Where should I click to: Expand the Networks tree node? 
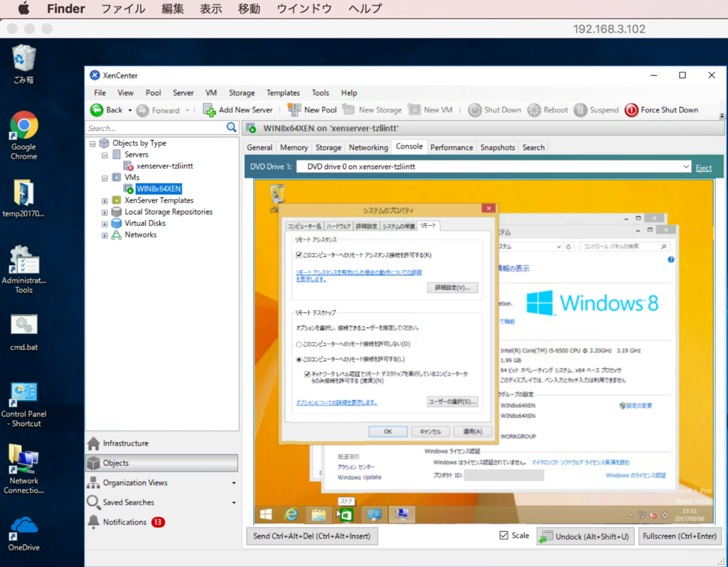pos(105,235)
